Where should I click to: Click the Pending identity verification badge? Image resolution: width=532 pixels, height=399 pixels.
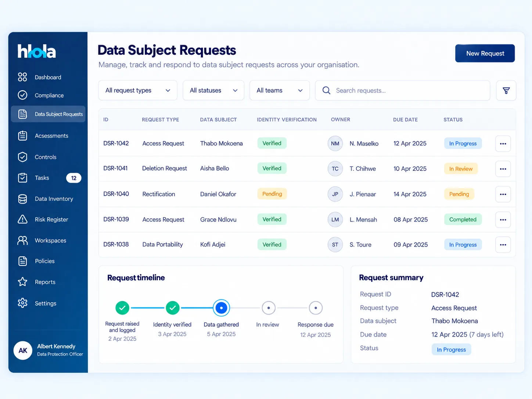coord(272,194)
